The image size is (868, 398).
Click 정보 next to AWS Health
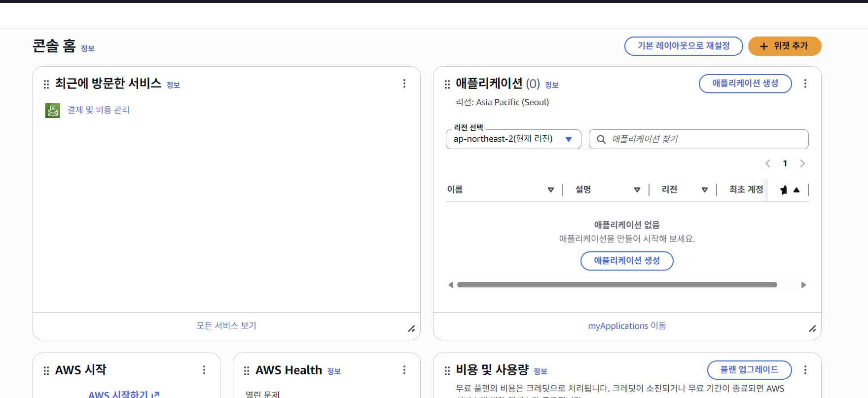pos(334,371)
